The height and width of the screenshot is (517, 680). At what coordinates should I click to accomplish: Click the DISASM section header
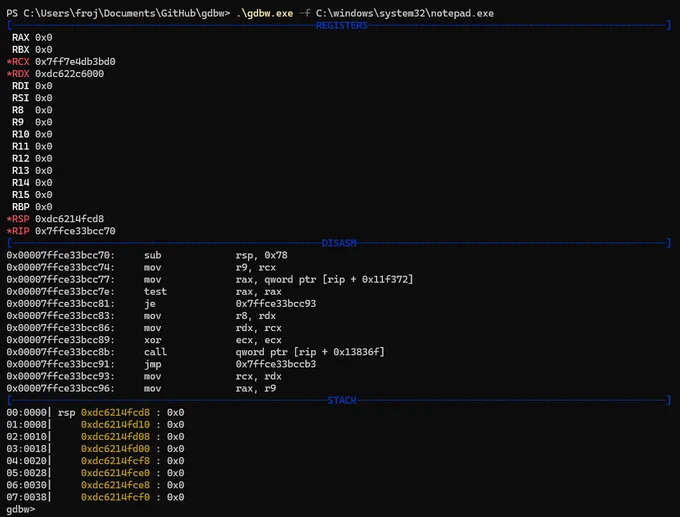pos(339,243)
